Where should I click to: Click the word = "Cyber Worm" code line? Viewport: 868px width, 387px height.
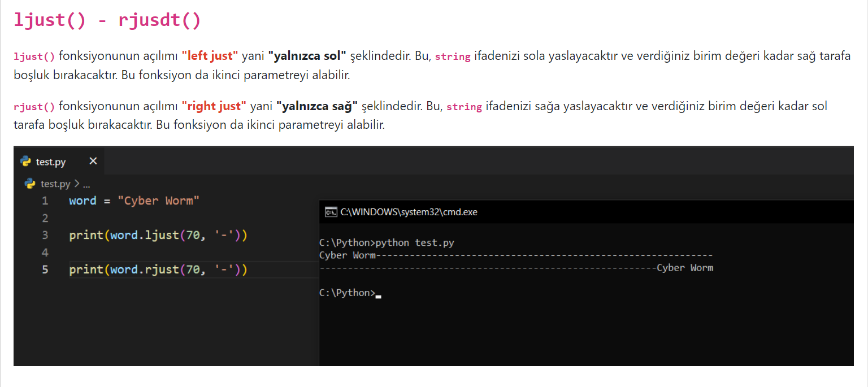[x=134, y=201]
